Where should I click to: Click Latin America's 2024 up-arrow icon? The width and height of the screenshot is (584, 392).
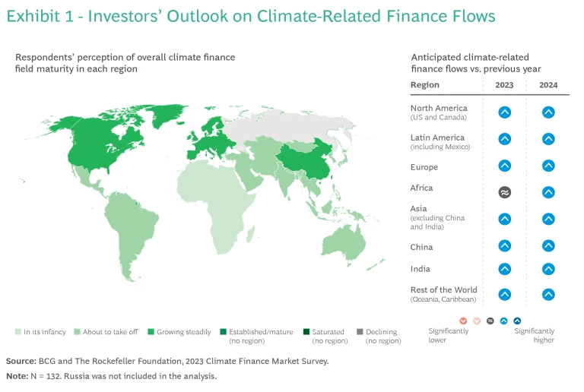tap(548, 139)
